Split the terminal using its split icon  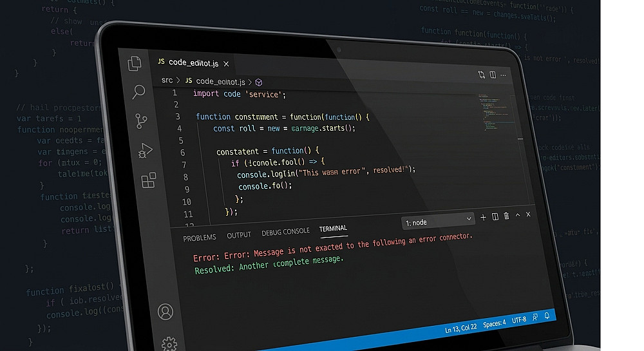[x=495, y=216]
